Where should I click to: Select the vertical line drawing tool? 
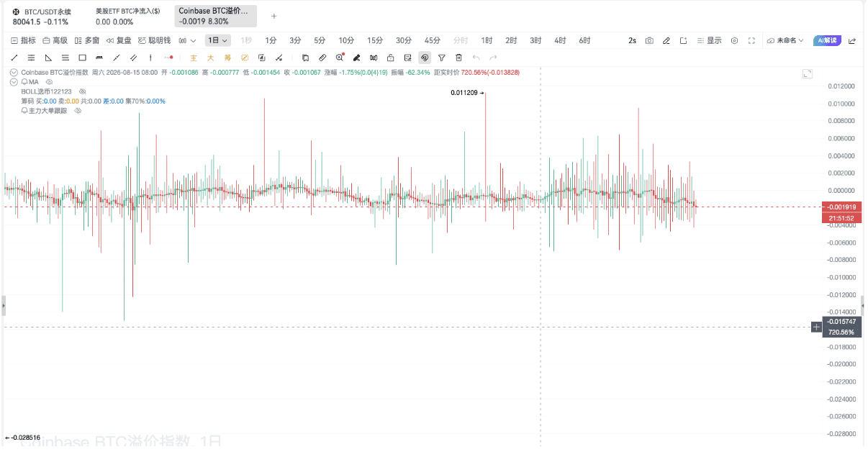[x=150, y=58]
